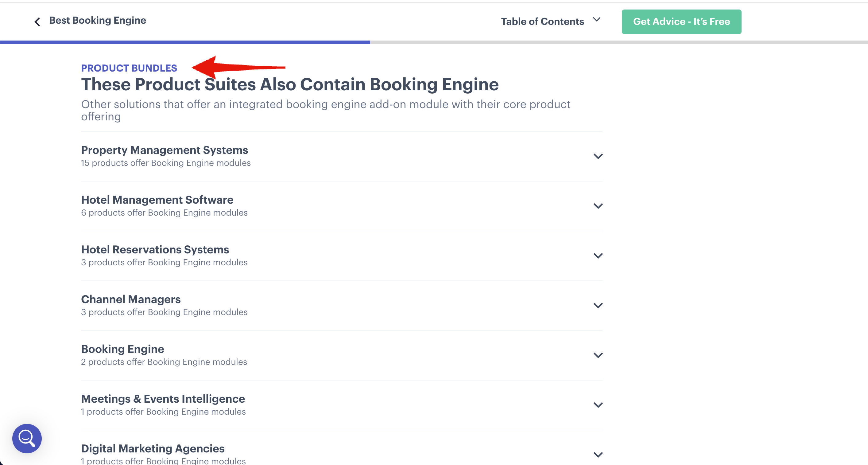Expand Booking Engine section chevron

pyautogui.click(x=598, y=355)
